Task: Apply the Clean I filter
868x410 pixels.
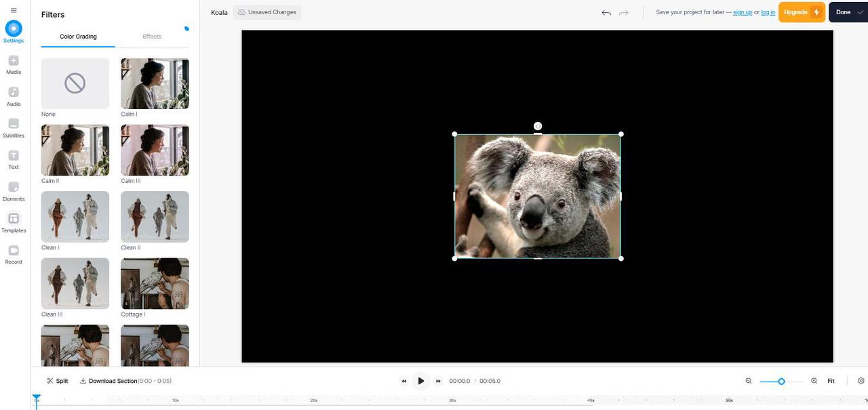Action: (x=75, y=216)
